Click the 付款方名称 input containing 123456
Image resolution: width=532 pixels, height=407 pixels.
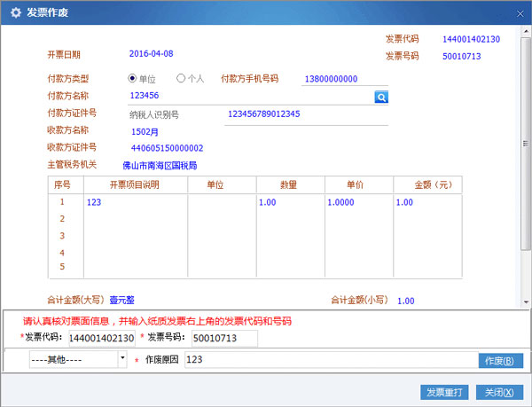[248, 96]
